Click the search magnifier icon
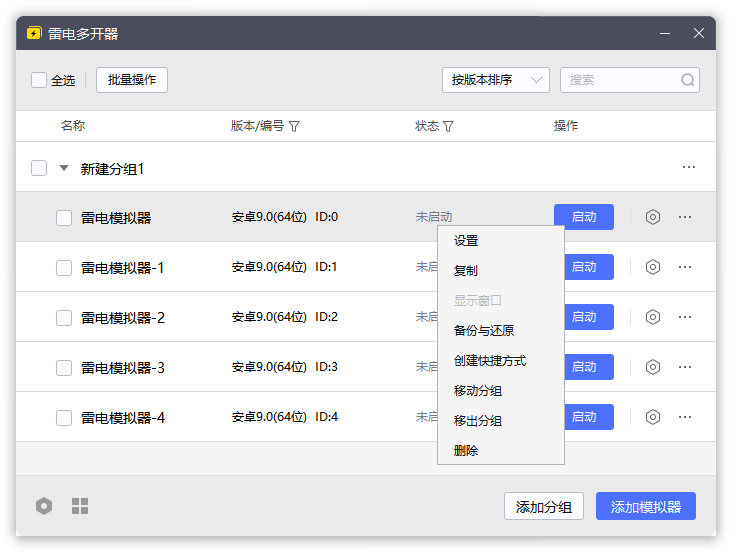Screen dimensions: 736x556 click(688, 80)
